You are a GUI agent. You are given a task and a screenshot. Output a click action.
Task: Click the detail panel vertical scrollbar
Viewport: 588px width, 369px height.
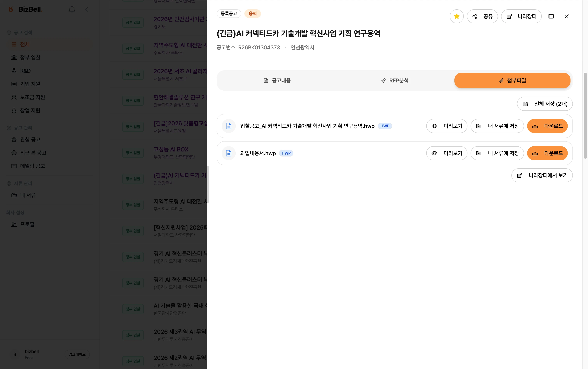click(585, 116)
